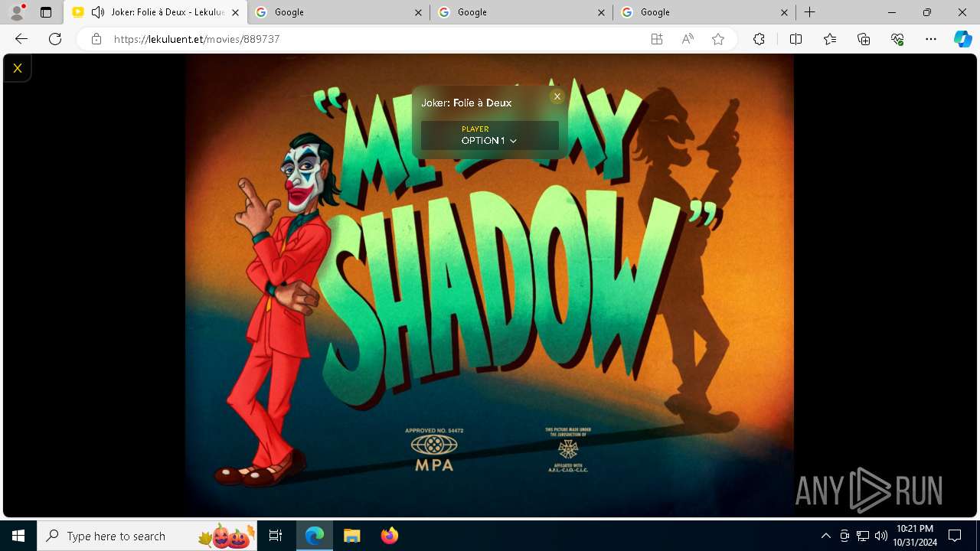This screenshot has height=551, width=980.
Task: Refresh the current page
Action: point(55,39)
